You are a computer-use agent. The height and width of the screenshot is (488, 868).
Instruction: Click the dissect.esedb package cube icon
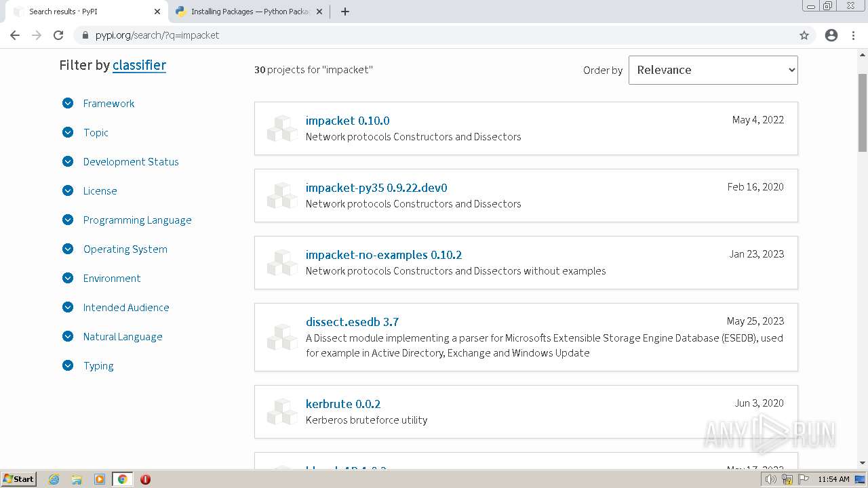281,337
